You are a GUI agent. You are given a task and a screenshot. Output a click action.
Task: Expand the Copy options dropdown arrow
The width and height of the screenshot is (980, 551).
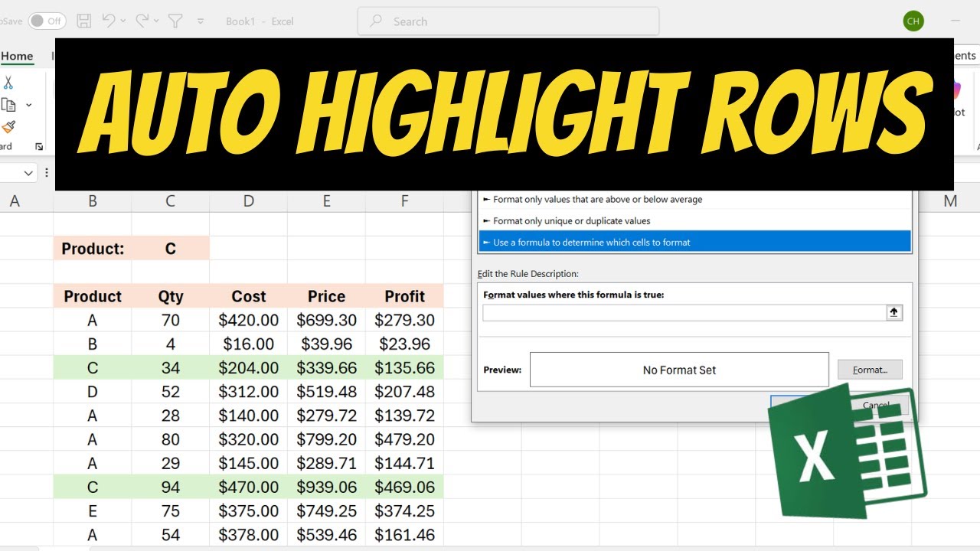29,105
